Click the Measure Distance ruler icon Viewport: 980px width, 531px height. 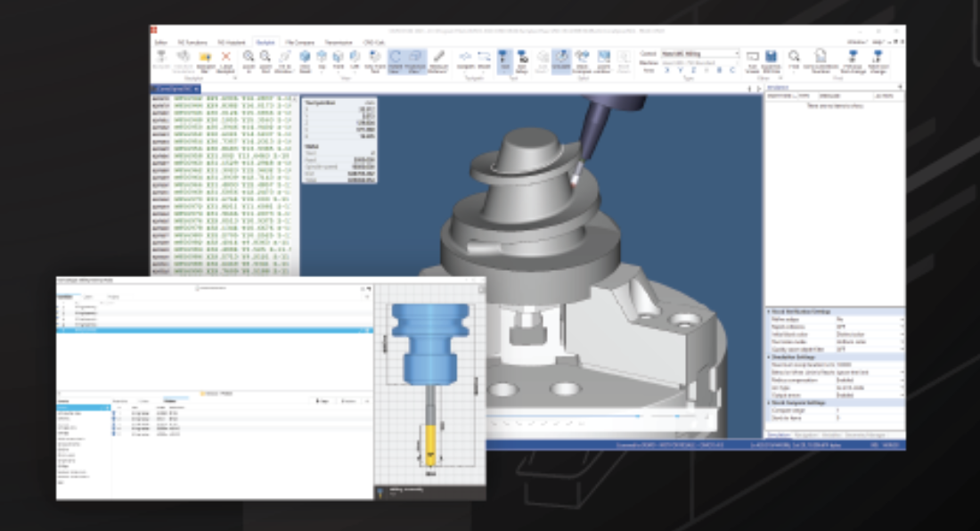pyautogui.click(x=438, y=61)
